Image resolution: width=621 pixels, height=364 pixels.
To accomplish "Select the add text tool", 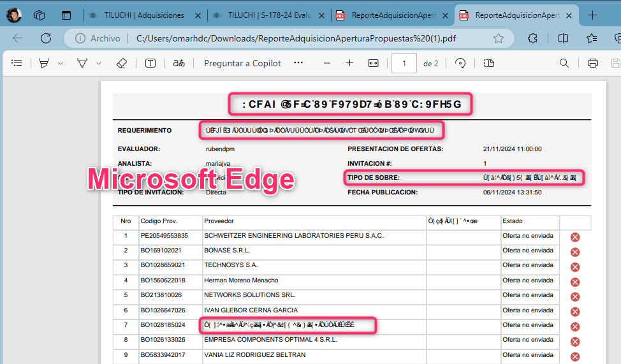I will 150,63.
